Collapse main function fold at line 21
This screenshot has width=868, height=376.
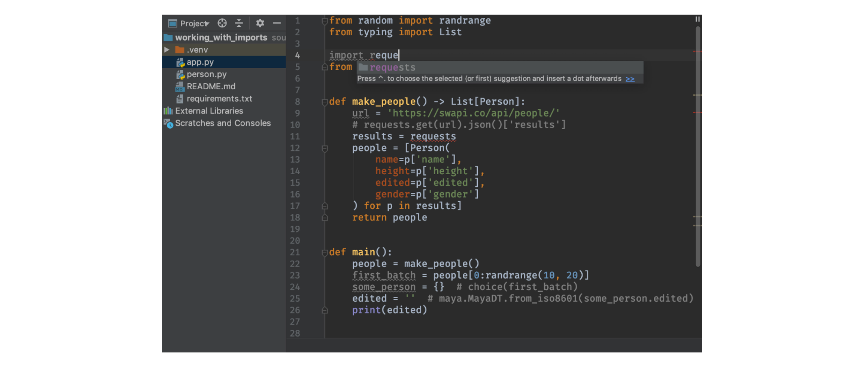pyautogui.click(x=325, y=253)
